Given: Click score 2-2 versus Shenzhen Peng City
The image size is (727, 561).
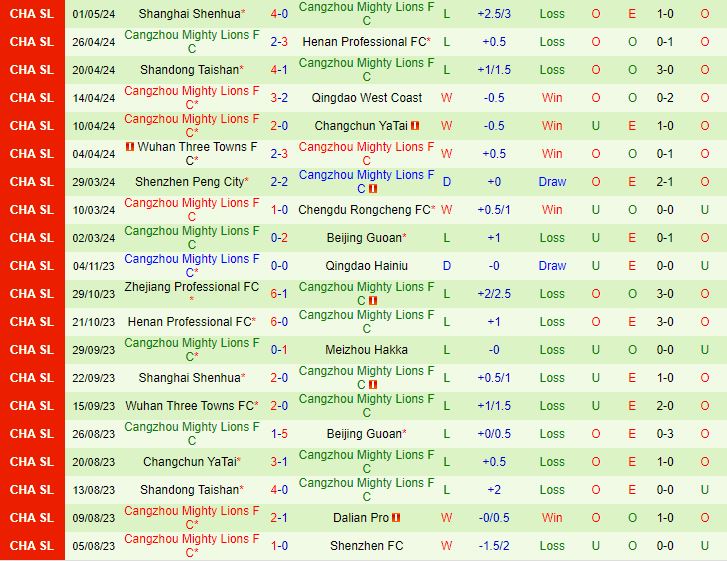Looking at the screenshot, I should [x=279, y=182].
